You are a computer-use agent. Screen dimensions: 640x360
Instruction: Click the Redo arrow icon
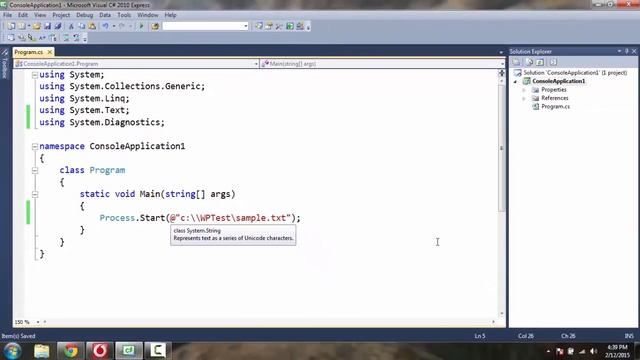pyautogui.click(x=122, y=26)
